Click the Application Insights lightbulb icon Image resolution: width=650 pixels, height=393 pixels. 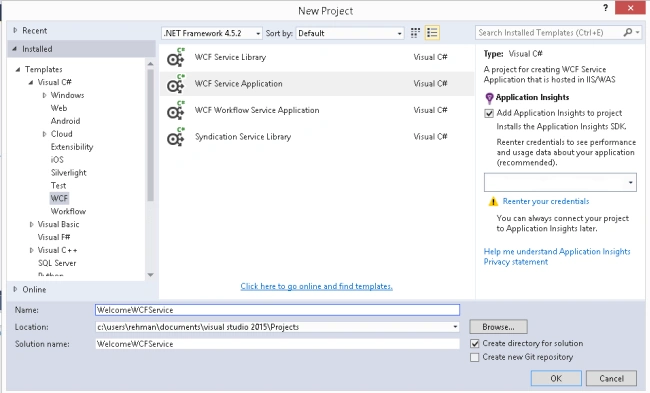tap(489, 98)
